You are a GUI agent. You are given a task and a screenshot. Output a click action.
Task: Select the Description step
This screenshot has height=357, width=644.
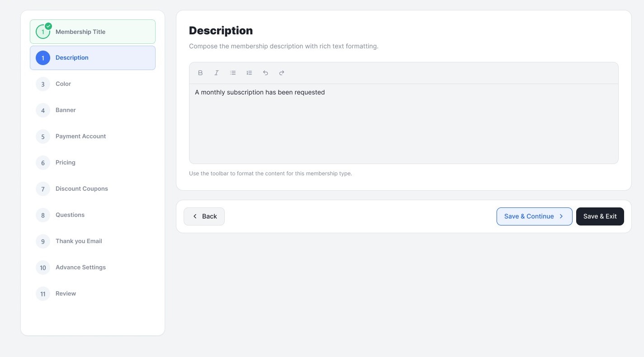pos(93,58)
